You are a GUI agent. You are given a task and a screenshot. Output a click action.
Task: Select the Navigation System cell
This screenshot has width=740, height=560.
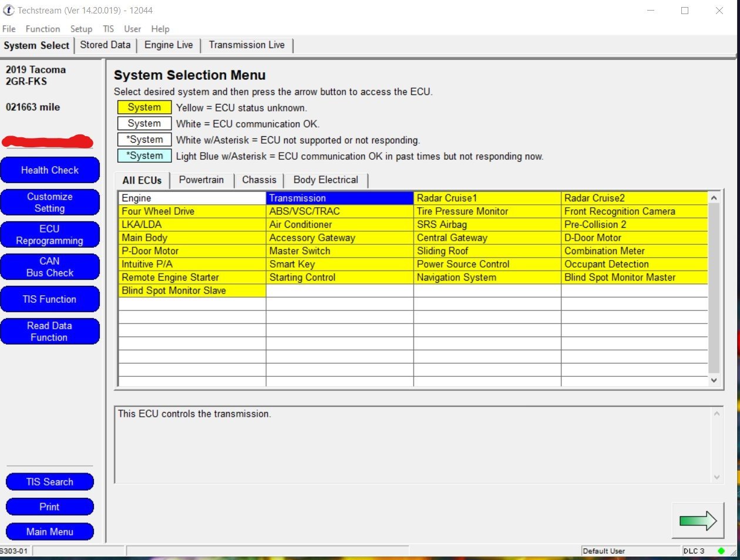(x=487, y=278)
